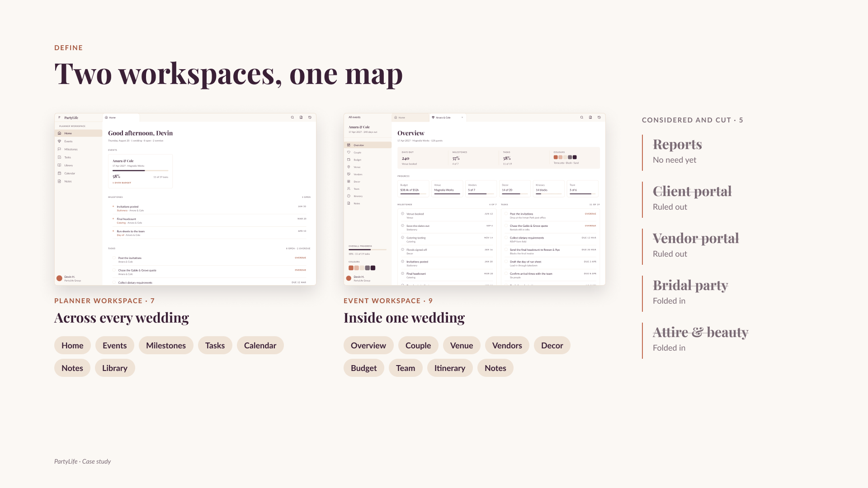Image resolution: width=868 pixels, height=488 pixels.
Task: Click 'All events' link in event sidebar
Action: tap(354, 117)
